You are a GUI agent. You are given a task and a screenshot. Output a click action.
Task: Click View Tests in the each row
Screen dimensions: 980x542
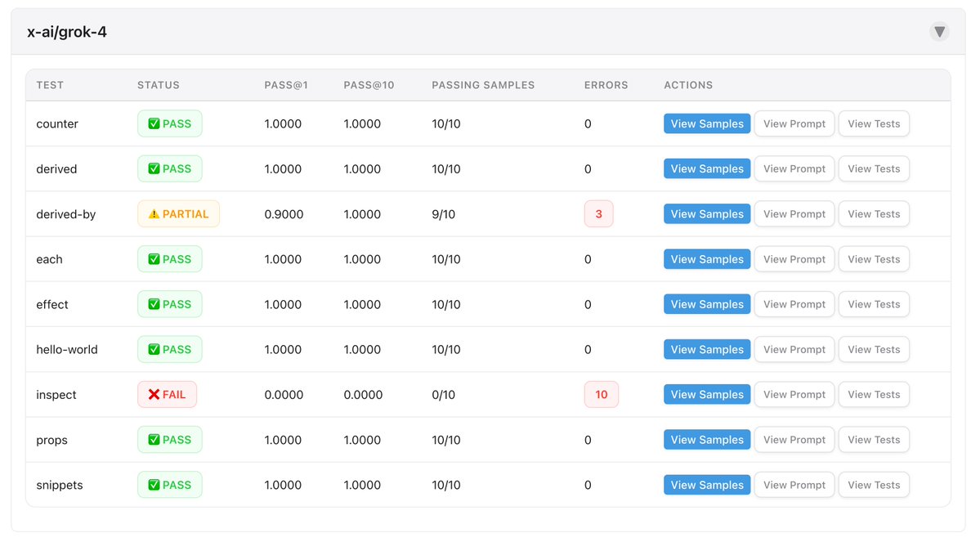point(874,259)
